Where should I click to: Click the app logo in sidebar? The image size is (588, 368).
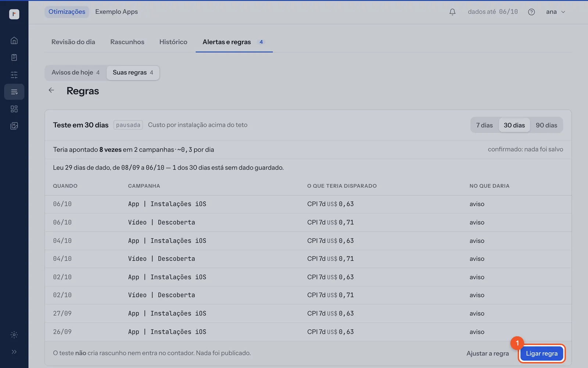click(14, 14)
